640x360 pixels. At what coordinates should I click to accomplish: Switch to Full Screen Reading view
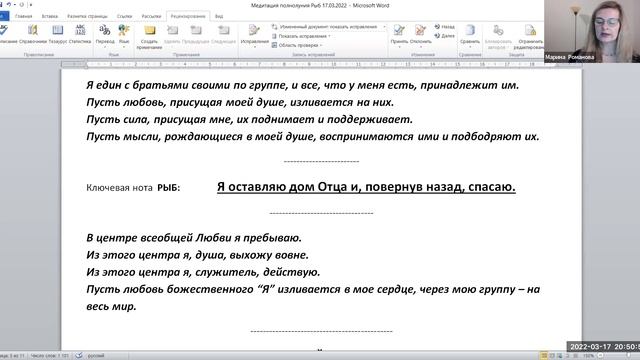pos(552,356)
